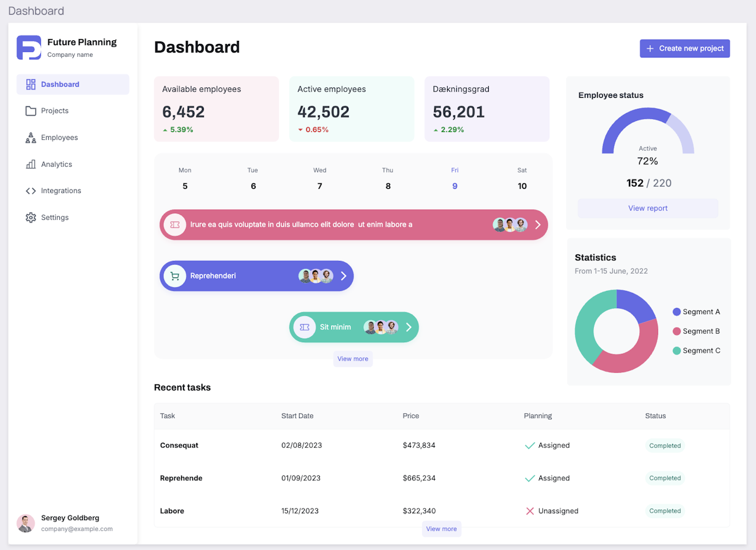756x550 pixels.
Task: Expand the Sit minim task chevron
Action: pos(409,328)
